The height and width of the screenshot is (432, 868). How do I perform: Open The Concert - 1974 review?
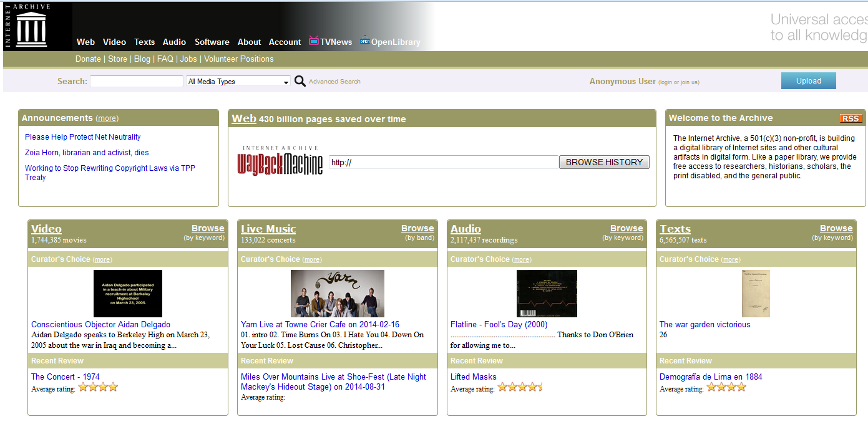tap(66, 377)
